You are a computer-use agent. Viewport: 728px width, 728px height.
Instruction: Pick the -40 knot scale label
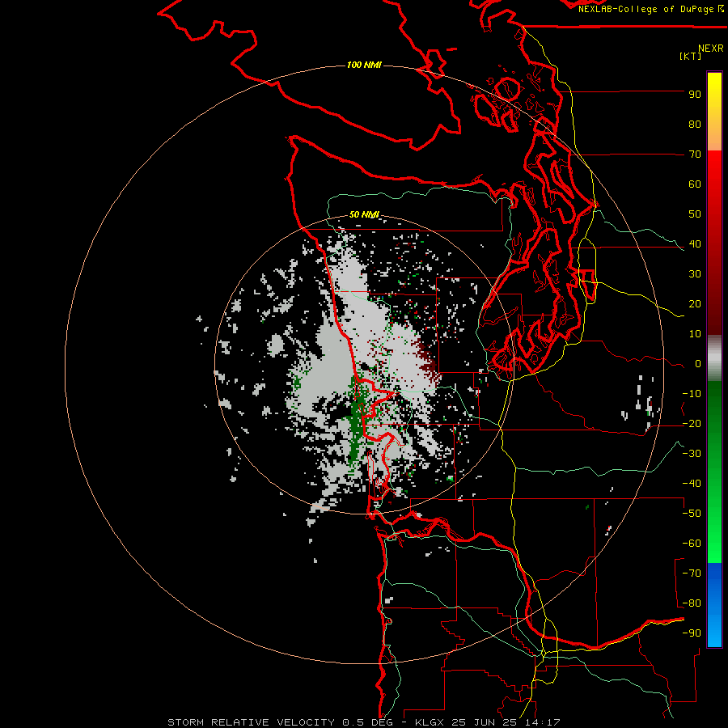(692, 484)
